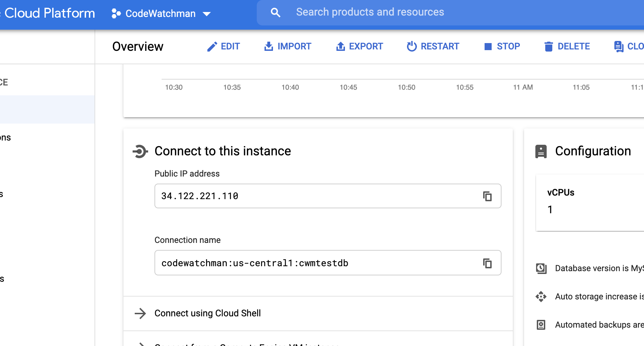Select the codewatchman:us-central1:cwmtestdb connection field
The height and width of the screenshot is (346, 644).
[x=328, y=263]
